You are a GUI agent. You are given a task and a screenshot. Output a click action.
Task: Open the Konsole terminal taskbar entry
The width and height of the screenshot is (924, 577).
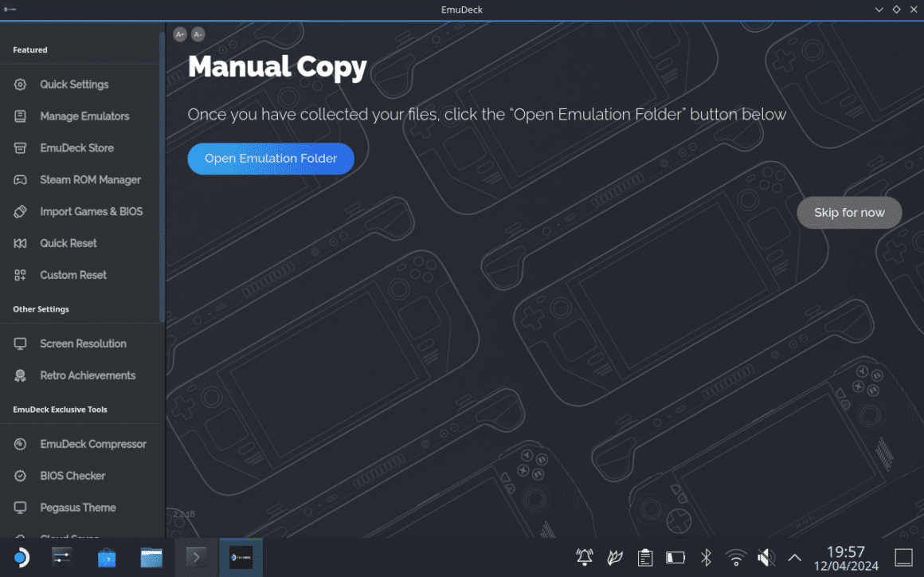tap(196, 557)
